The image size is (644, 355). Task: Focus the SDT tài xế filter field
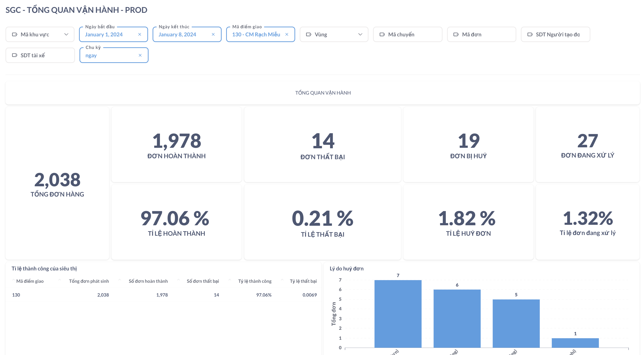40,55
